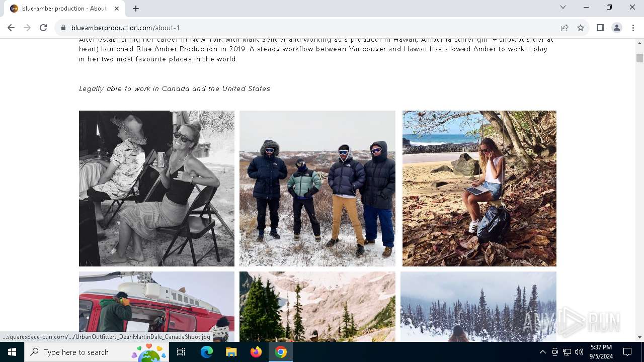Screen dimensions: 644x362
Task: Select the blue-amber production - About tab
Action: 64,9
